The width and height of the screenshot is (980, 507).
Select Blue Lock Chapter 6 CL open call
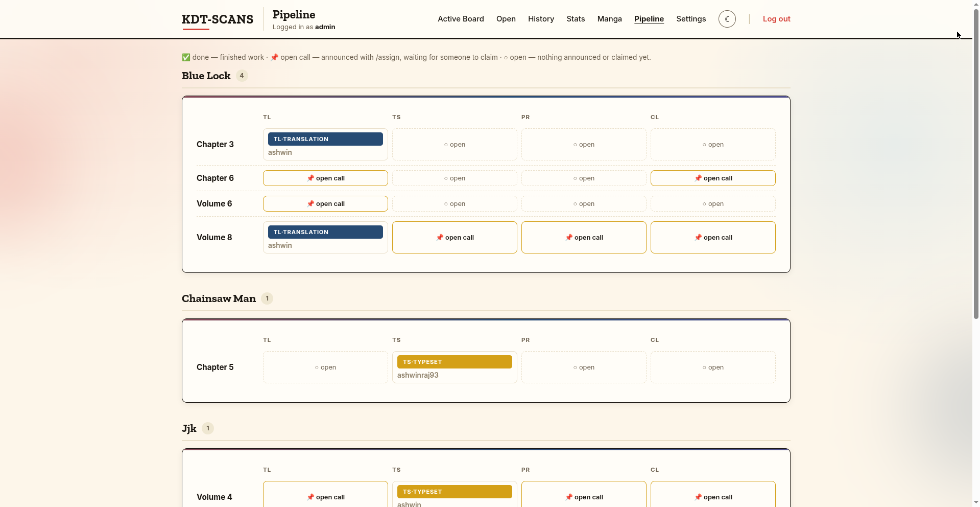point(713,178)
